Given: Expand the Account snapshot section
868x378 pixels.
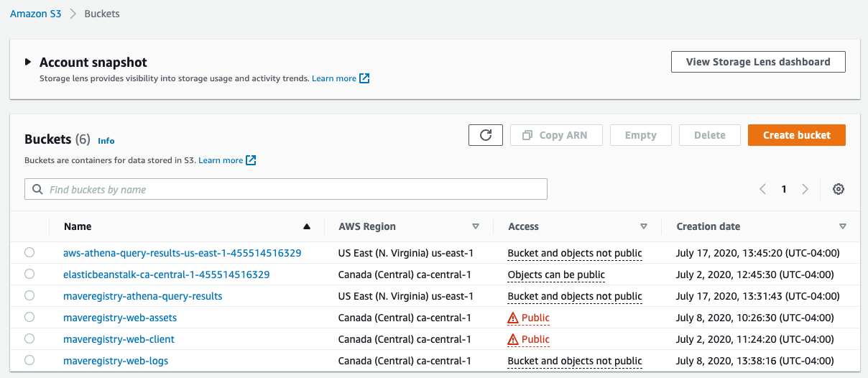Looking at the screenshot, I should [x=28, y=63].
